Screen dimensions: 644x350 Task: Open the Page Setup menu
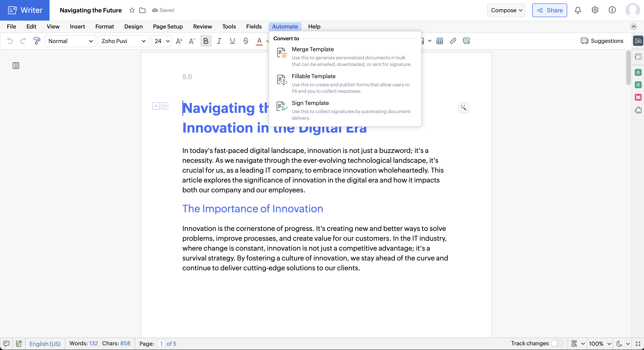click(168, 27)
